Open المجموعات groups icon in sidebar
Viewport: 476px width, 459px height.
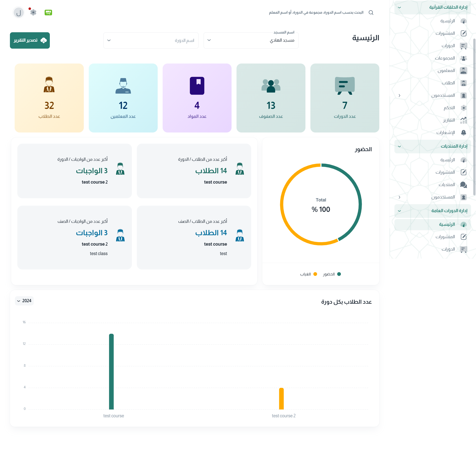(463, 58)
